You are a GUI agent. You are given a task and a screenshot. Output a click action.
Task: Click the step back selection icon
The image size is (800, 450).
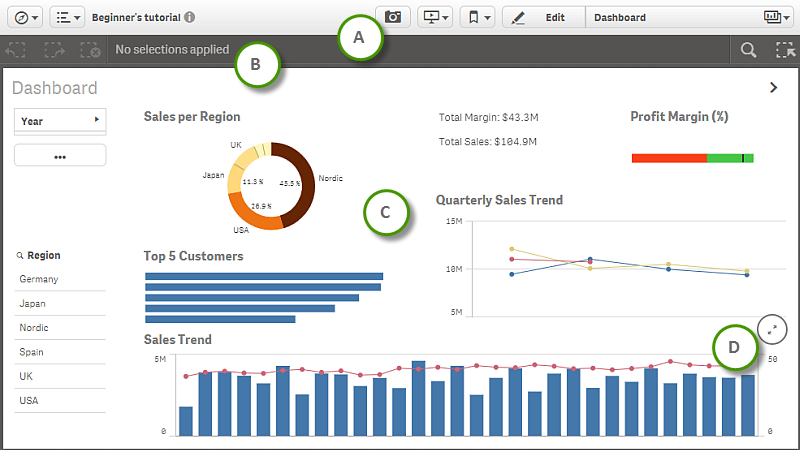point(17,49)
